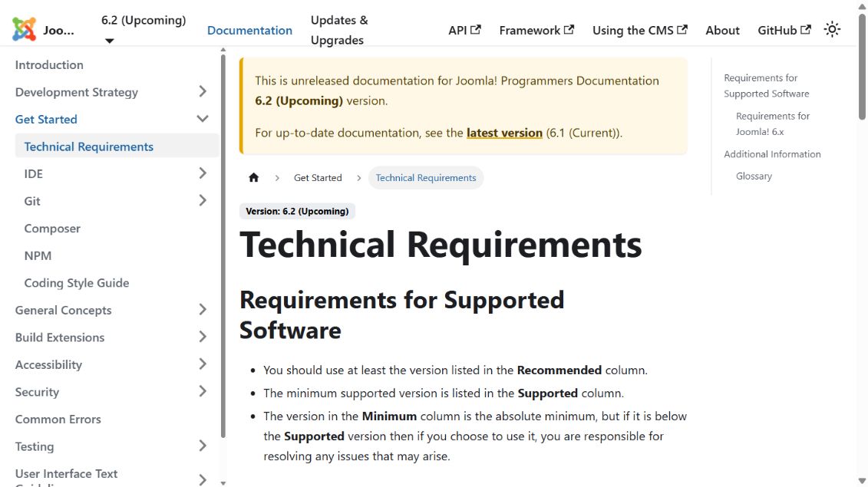Select Technical Requirements sidebar item

[117, 146]
